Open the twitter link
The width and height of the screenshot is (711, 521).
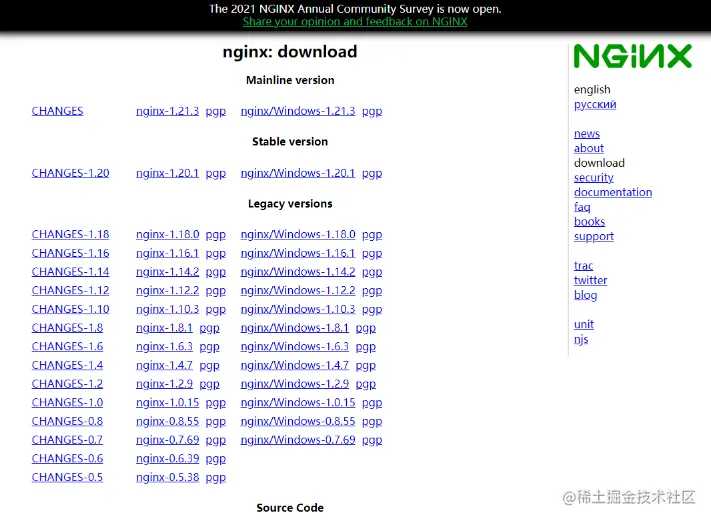pyautogui.click(x=590, y=280)
